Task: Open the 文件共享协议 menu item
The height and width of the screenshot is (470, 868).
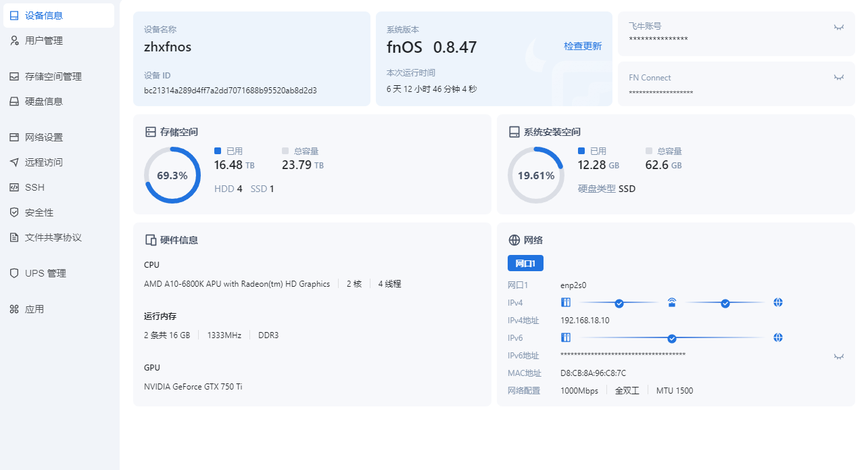Action: point(59,237)
